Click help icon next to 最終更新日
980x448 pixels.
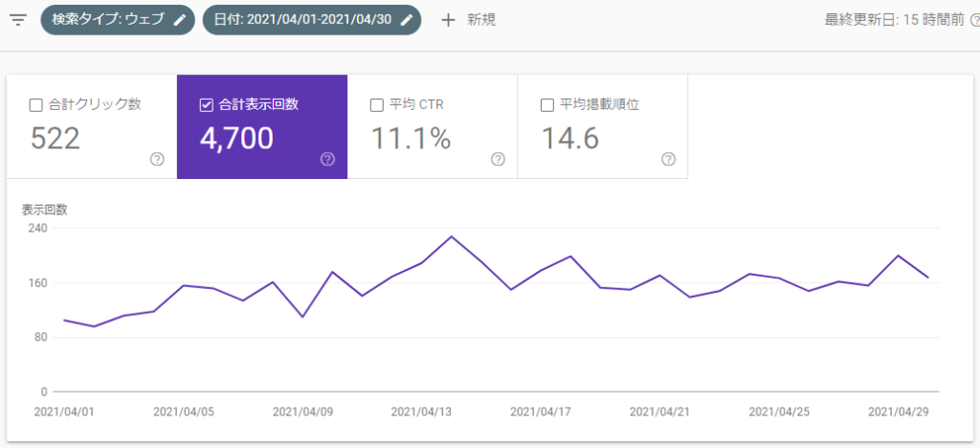(974, 20)
